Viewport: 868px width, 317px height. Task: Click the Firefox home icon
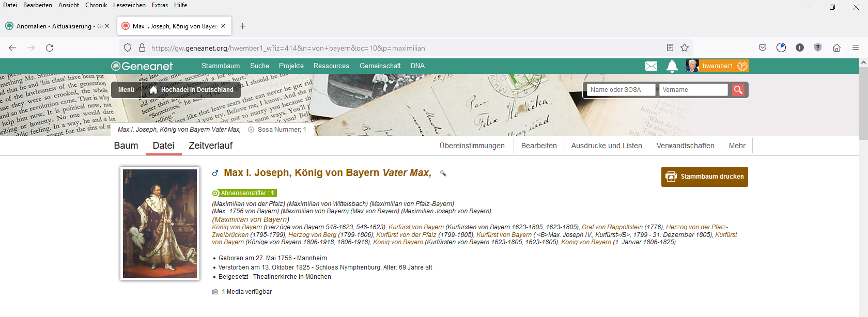[836, 48]
